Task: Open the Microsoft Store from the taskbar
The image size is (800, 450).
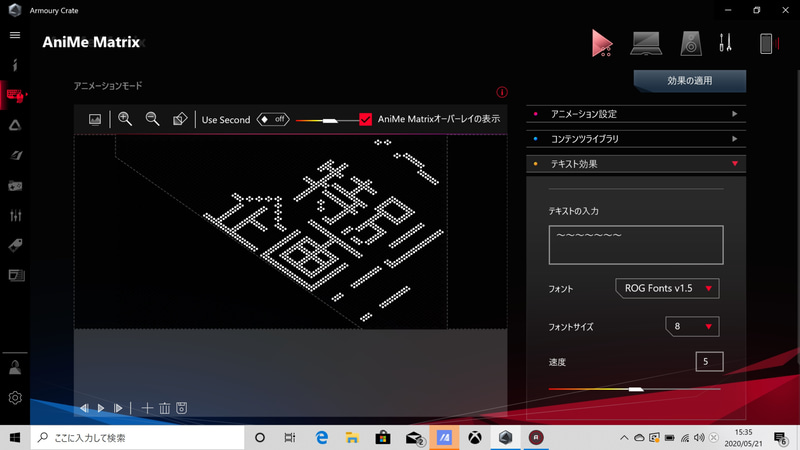Action: tap(383, 438)
